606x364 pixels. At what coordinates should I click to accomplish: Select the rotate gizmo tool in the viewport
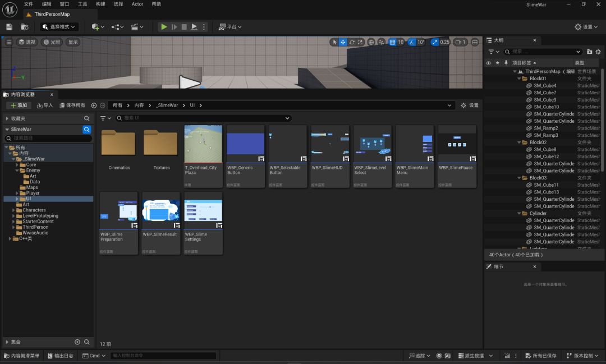click(352, 42)
